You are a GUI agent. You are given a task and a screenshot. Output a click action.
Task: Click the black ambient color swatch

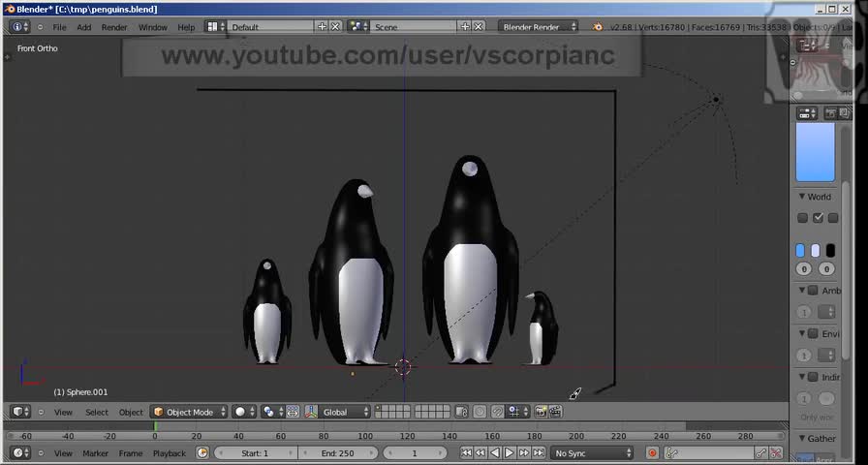tap(830, 250)
